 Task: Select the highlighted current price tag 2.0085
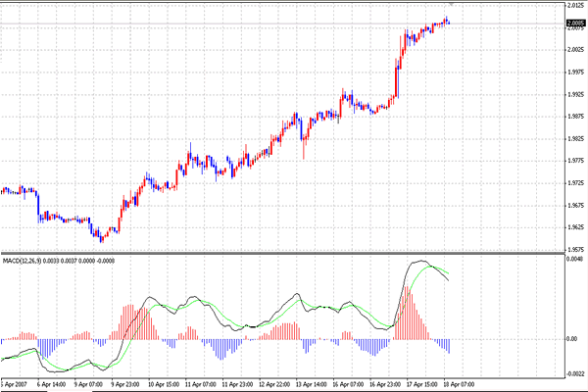tap(576, 24)
